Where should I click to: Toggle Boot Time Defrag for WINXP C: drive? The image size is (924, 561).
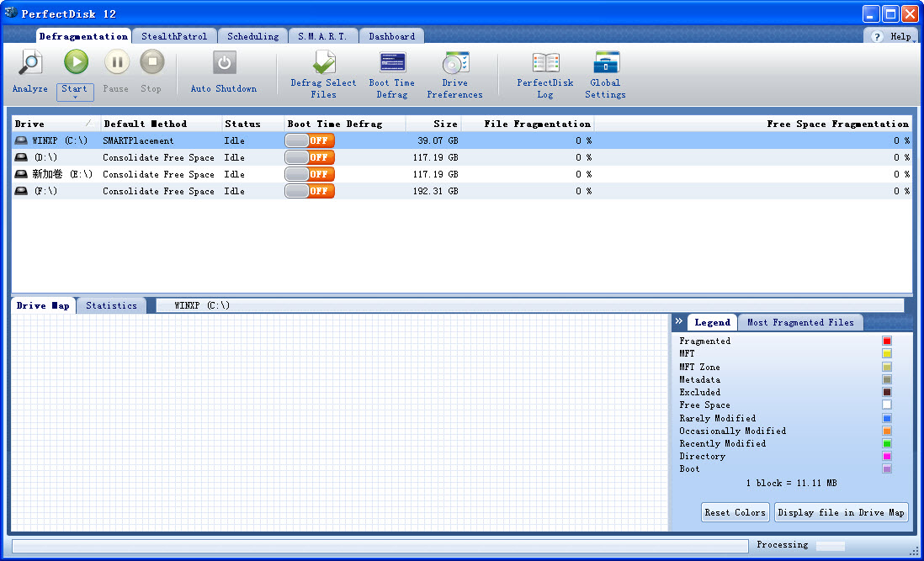pos(310,140)
